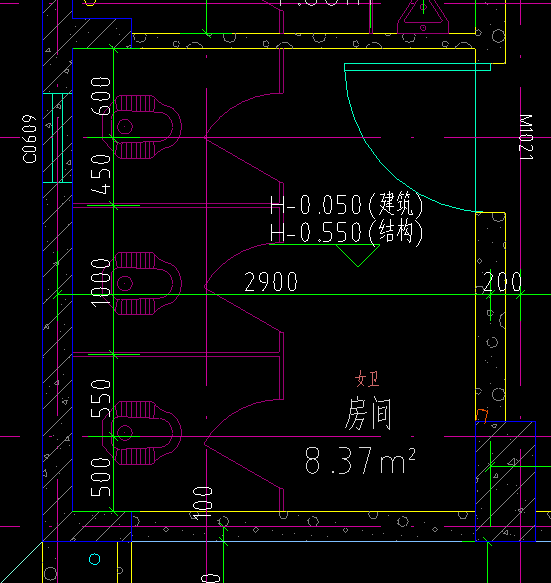Viewport: 551px width, 583px height.
Task: Pick the orange mark on the hatched column
Action: [x=482, y=415]
